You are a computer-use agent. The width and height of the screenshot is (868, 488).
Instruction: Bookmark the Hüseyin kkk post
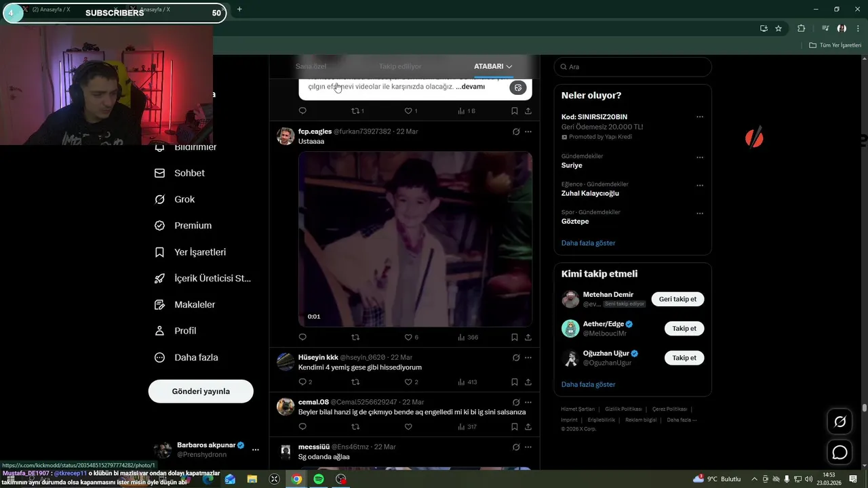515,382
